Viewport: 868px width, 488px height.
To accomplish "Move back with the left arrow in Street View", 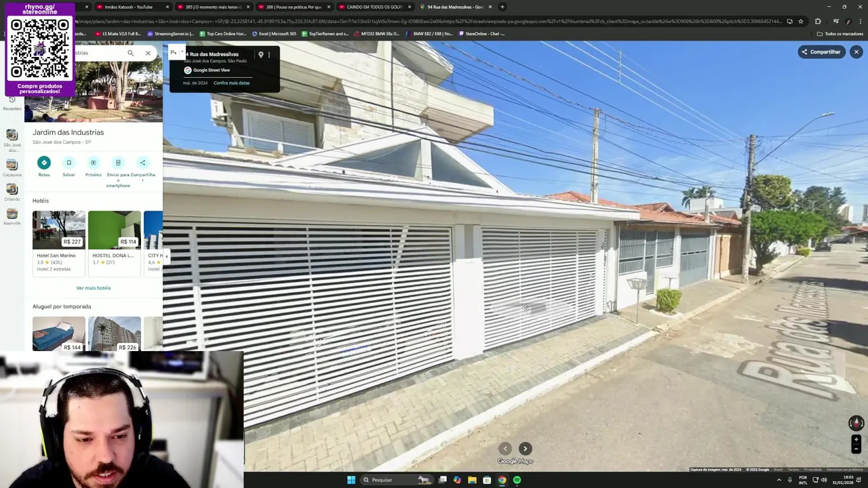I will [505, 449].
